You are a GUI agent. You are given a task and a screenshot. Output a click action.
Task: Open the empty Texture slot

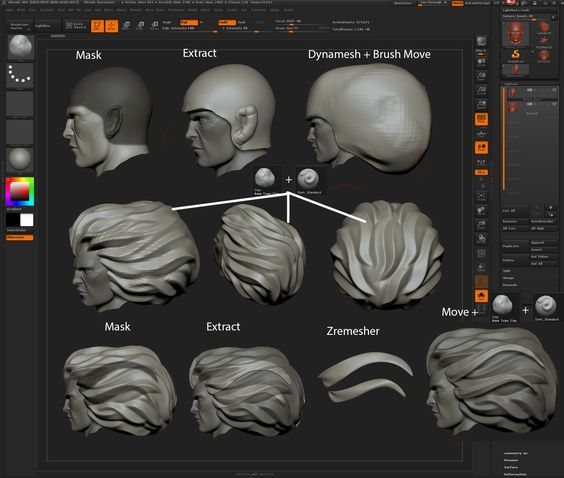[20, 132]
